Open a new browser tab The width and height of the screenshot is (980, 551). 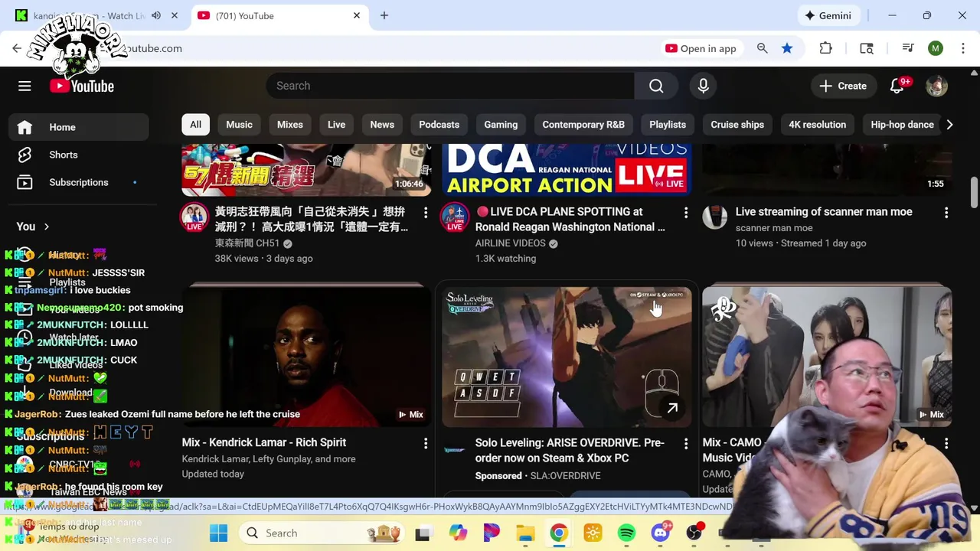click(x=384, y=15)
